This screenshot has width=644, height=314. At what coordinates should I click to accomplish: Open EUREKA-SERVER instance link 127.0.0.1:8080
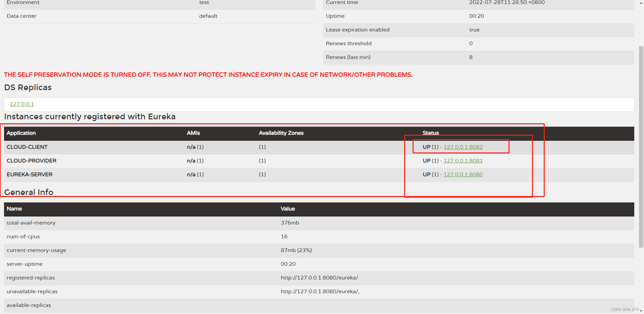(463, 175)
